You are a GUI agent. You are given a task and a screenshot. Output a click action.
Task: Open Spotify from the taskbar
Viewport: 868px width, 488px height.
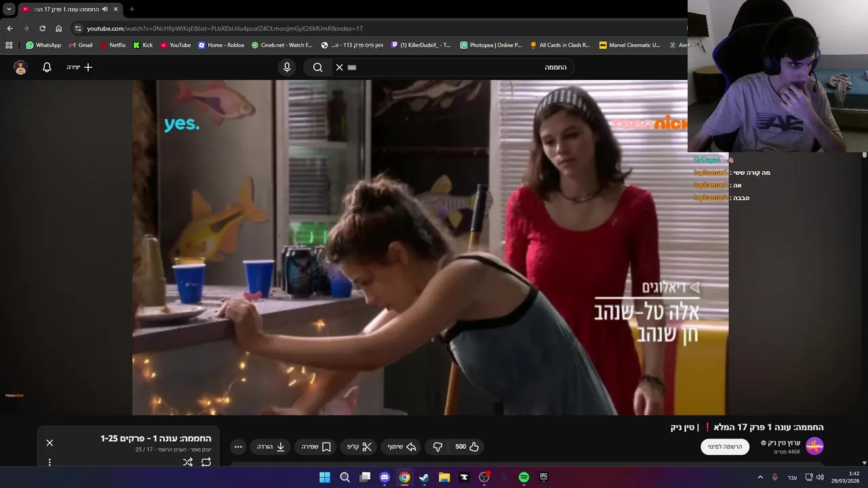click(524, 477)
